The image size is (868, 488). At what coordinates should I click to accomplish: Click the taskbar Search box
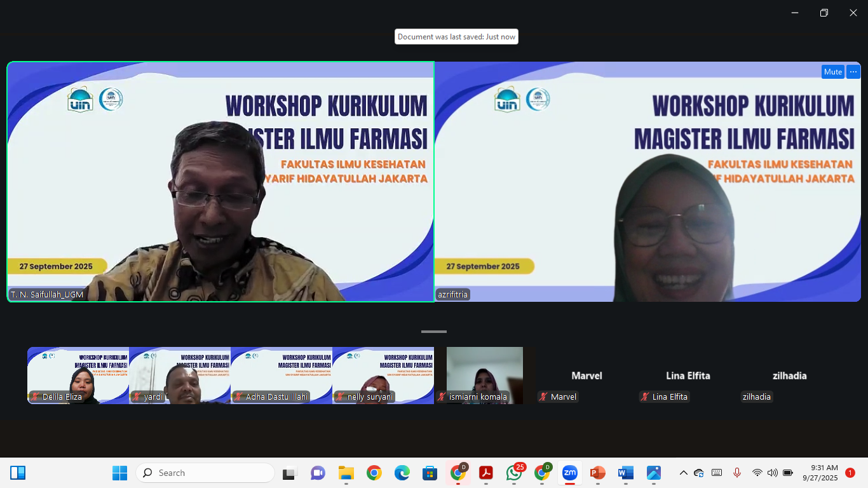point(205,473)
